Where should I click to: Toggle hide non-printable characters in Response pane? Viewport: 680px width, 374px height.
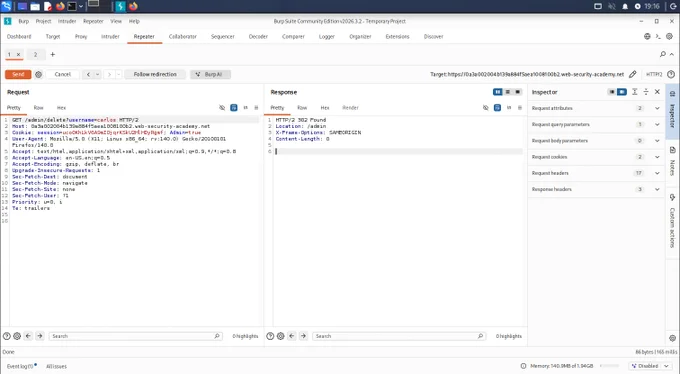(486, 108)
